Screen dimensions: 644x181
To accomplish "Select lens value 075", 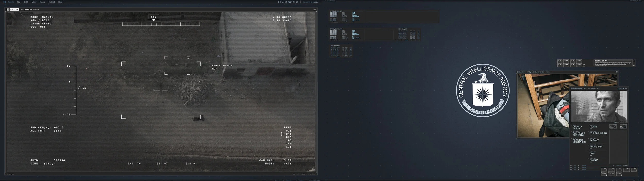I will pos(289,137).
